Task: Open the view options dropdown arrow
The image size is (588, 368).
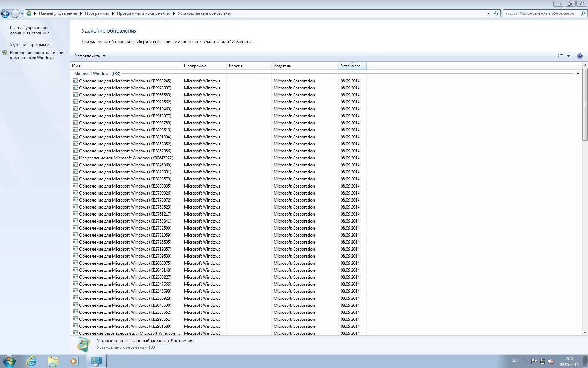Action: pos(568,56)
